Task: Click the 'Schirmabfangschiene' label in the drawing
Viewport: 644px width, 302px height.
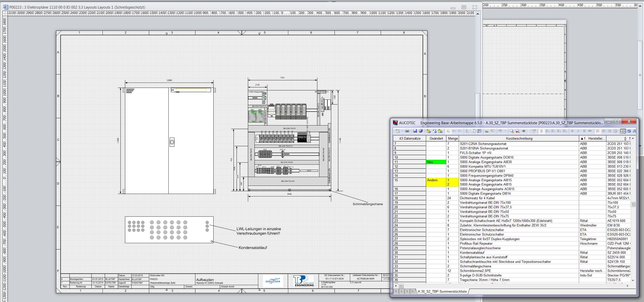Action: coord(368,204)
